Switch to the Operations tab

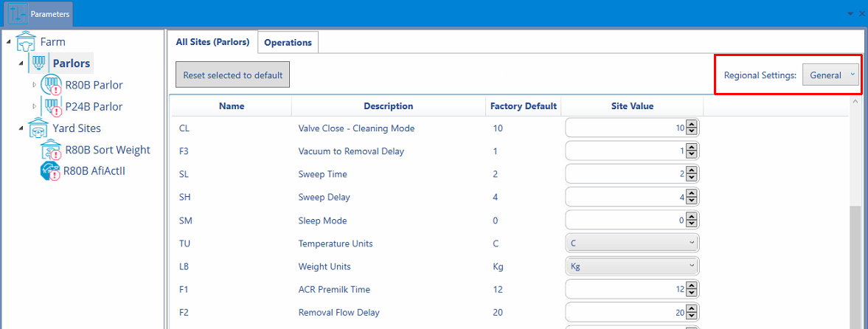288,42
